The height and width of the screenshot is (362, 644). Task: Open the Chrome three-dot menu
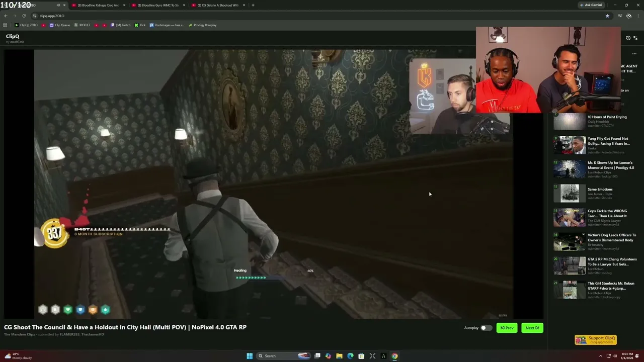pyautogui.click(x=637, y=16)
